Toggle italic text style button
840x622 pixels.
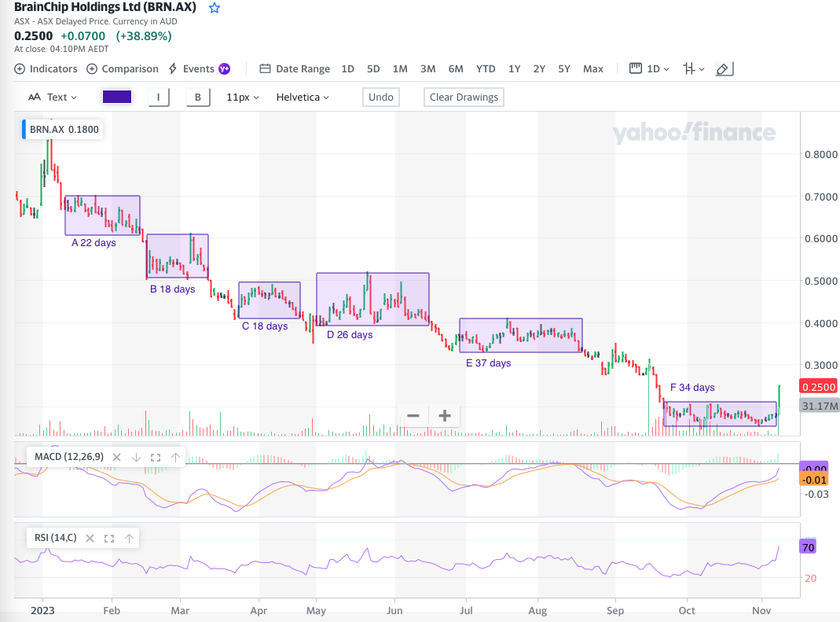click(x=159, y=97)
